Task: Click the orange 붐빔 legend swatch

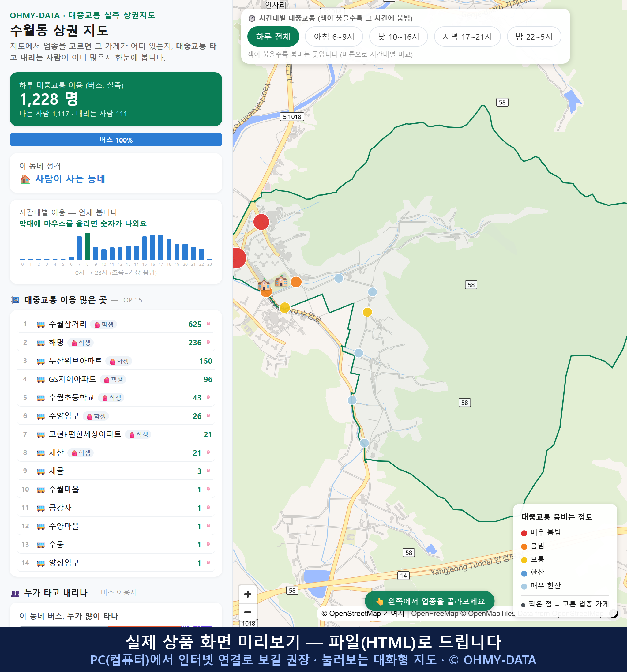Action: click(524, 546)
